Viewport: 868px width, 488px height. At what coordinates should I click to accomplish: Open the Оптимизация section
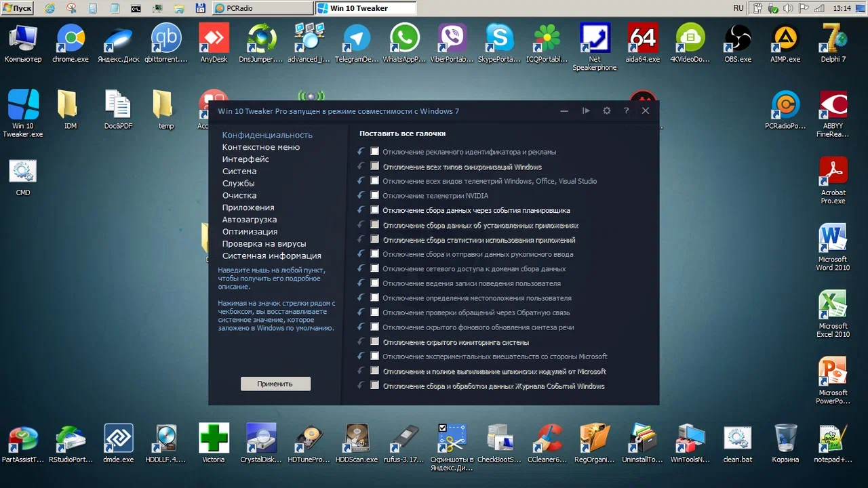point(250,232)
